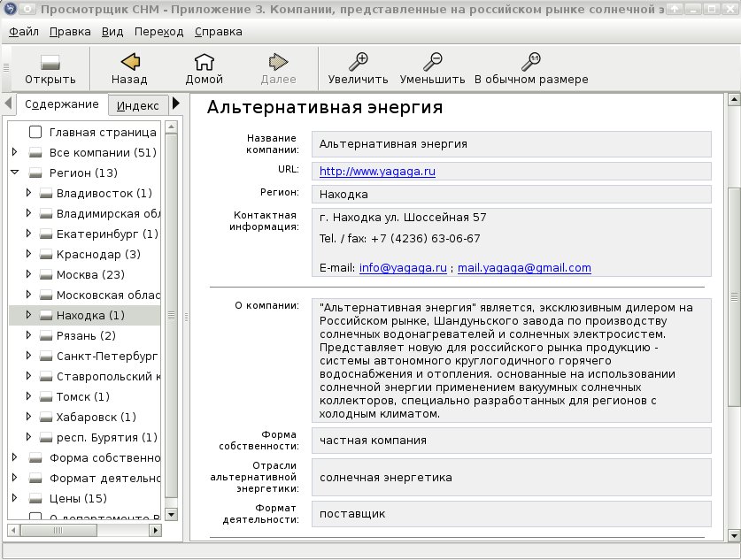Click the book icon beside Рязань (2)
Viewport: 741px width, 560px height.
click(46, 335)
